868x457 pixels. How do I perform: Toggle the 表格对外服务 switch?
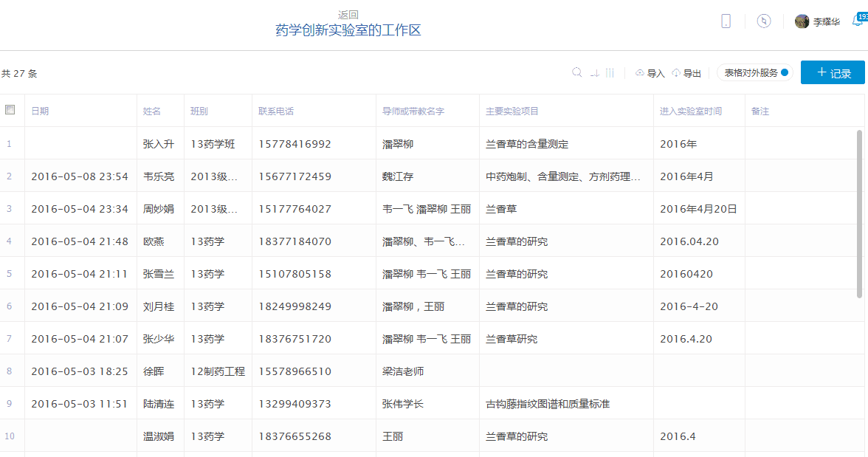pyautogui.click(x=785, y=72)
